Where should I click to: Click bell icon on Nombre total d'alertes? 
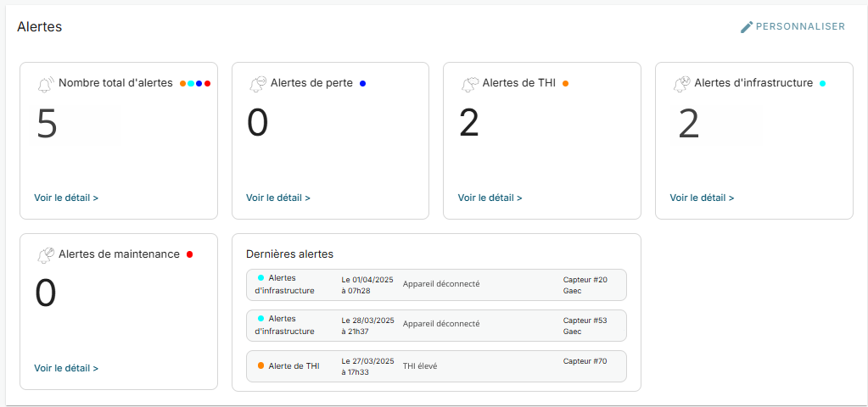coord(45,85)
